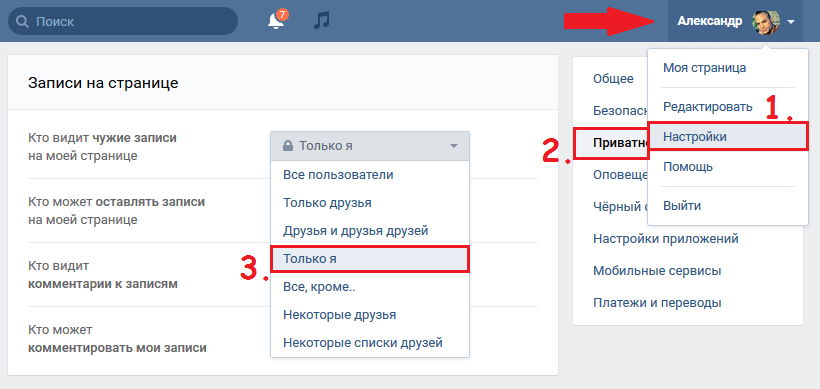The height and width of the screenshot is (389, 820).
Task: Collapse the Только я dropdown header
Action: (x=370, y=146)
